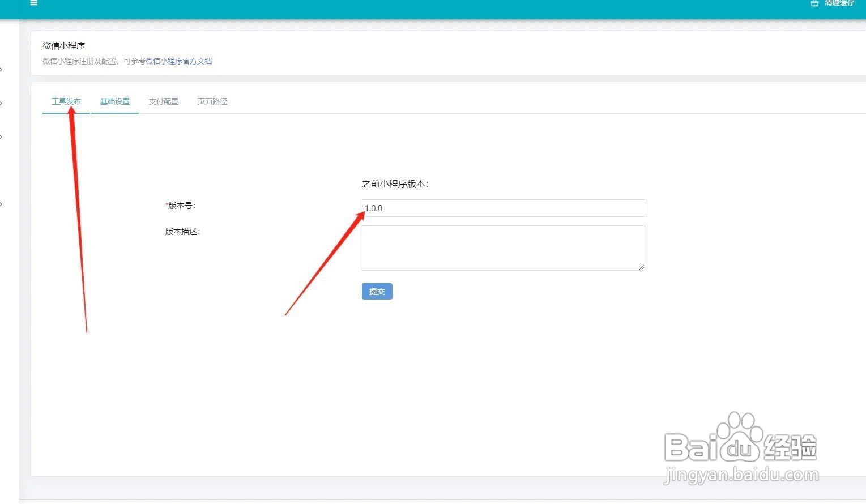Screen dimensions: 866x504
Task: Click inside the 版本描述 text area
Action: pyautogui.click(x=503, y=248)
